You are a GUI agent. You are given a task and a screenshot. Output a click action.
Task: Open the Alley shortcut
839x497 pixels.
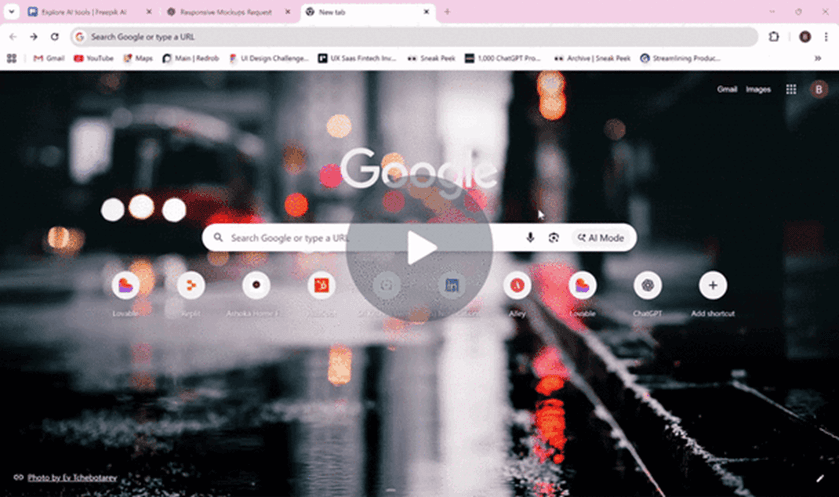coord(517,285)
